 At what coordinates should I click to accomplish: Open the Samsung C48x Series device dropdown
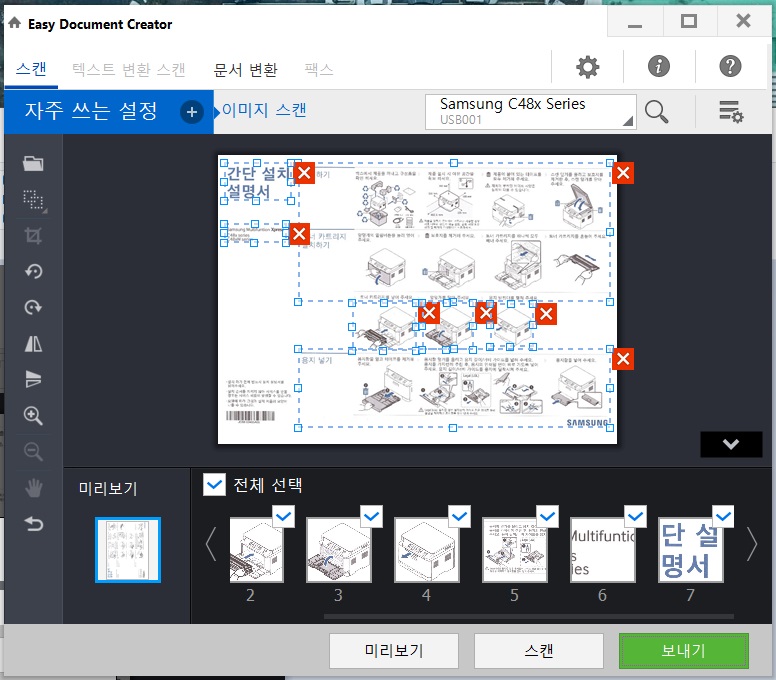pyautogui.click(x=531, y=112)
